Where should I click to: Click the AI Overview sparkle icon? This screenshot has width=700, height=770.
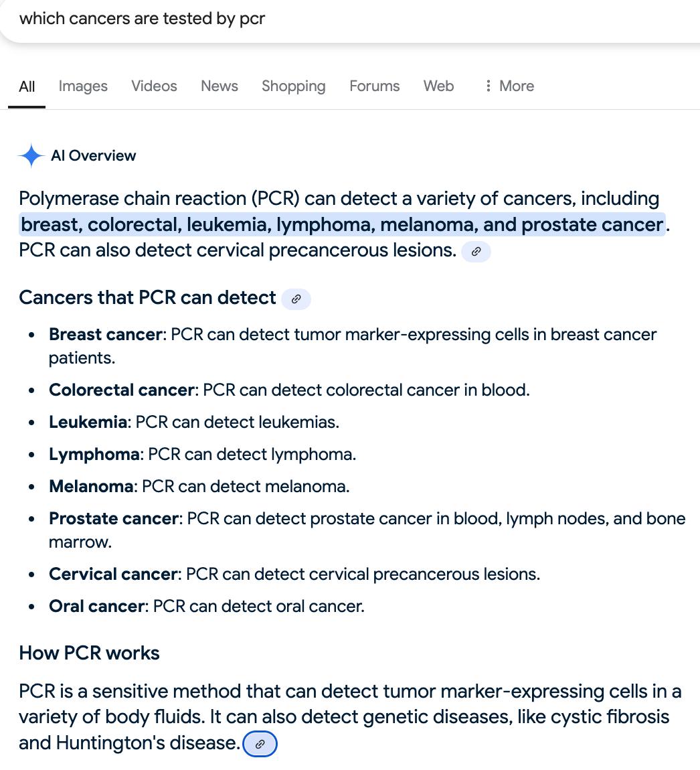point(31,155)
